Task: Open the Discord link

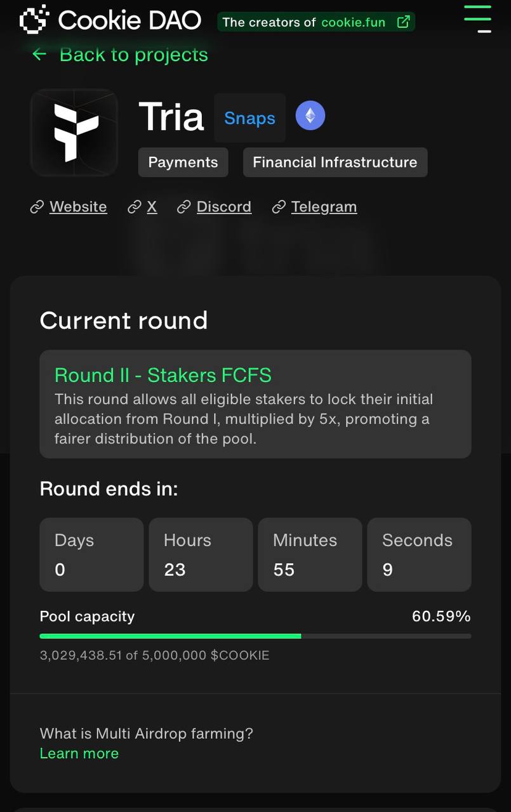Action: click(x=223, y=207)
